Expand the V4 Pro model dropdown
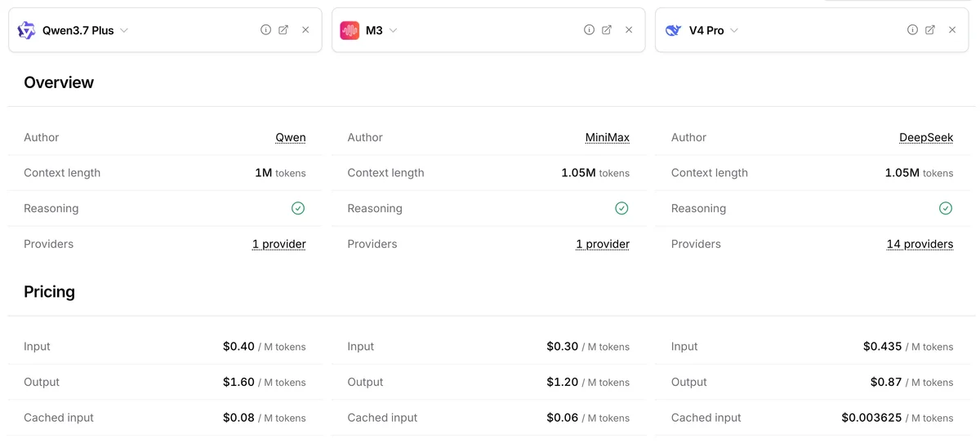Image resolution: width=980 pixels, height=443 pixels. (734, 30)
